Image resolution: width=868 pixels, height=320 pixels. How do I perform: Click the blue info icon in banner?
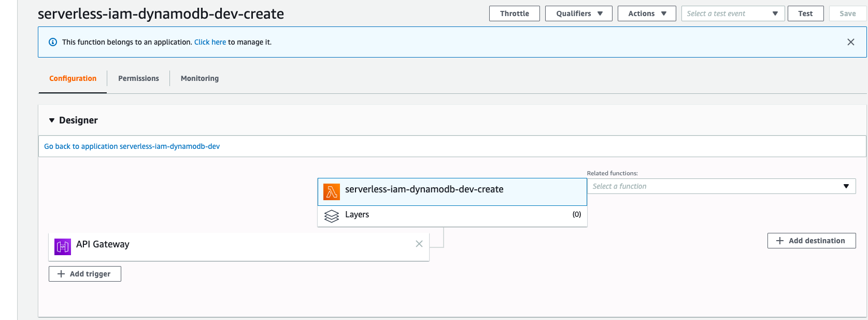pyautogui.click(x=53, y=42)
